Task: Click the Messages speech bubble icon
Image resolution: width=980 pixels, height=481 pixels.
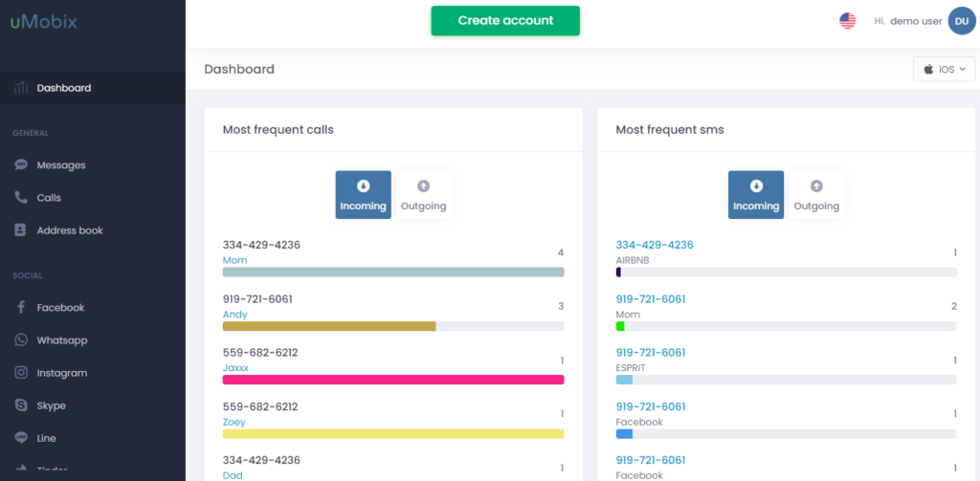Action: pyautogui.click(x=21, y=165)
